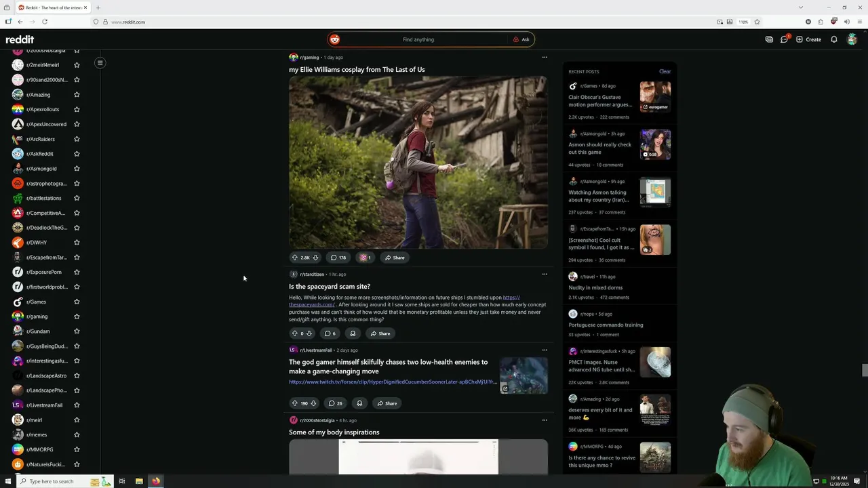Open Windows Start menu
The width and height of the screenshot is (868, 488).
click(8, 481)
